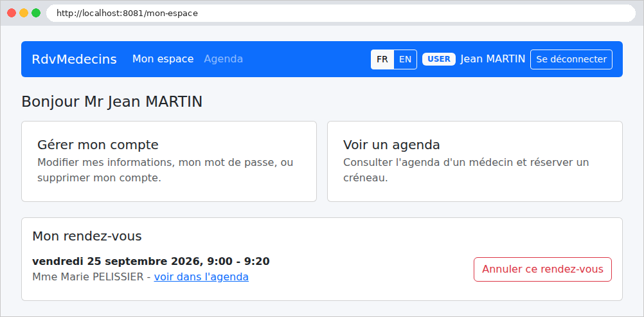Click the RdvMedecins brand logo
Image resolution: width=644 pixels, height=317 pixels.
coord(75,59)
